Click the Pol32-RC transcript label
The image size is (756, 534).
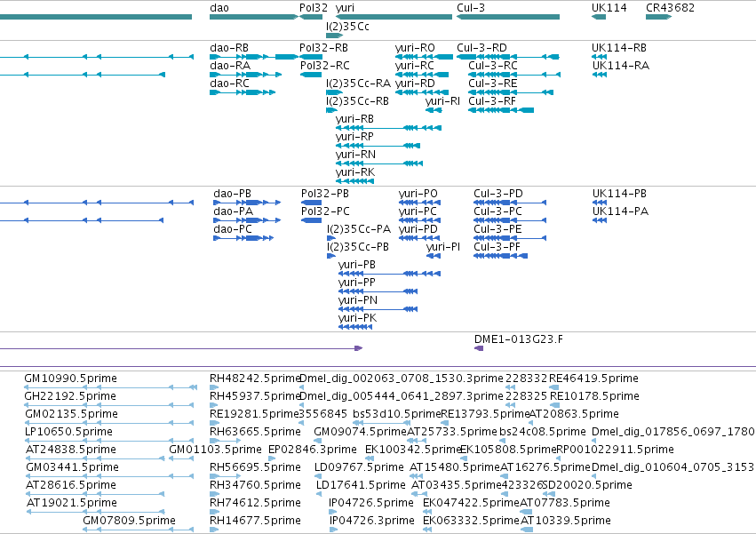click(324, 66)
